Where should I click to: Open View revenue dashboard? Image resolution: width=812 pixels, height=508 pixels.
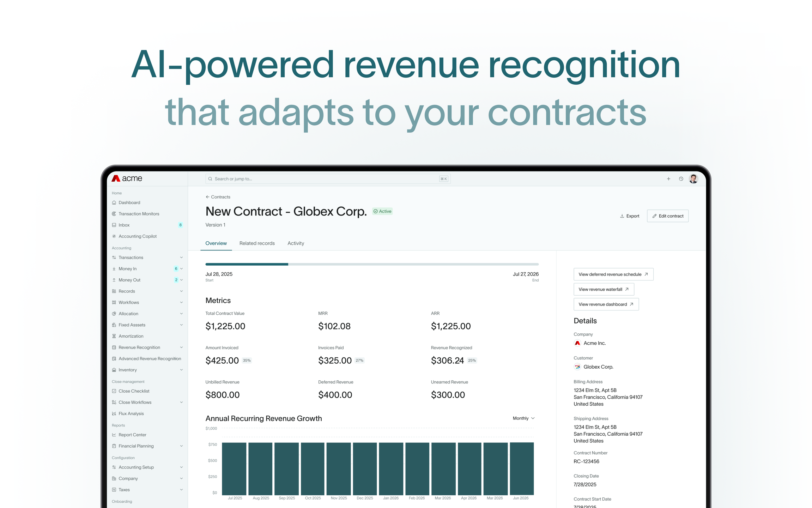606,304
